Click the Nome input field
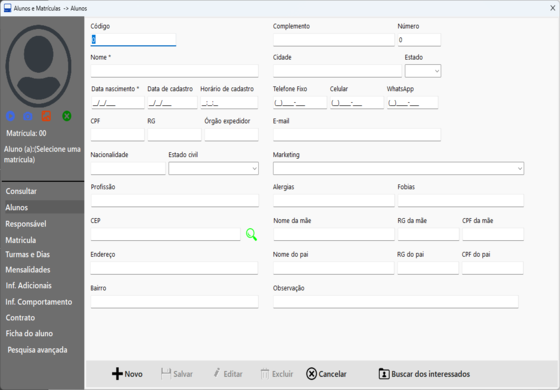 click(174, 71)
